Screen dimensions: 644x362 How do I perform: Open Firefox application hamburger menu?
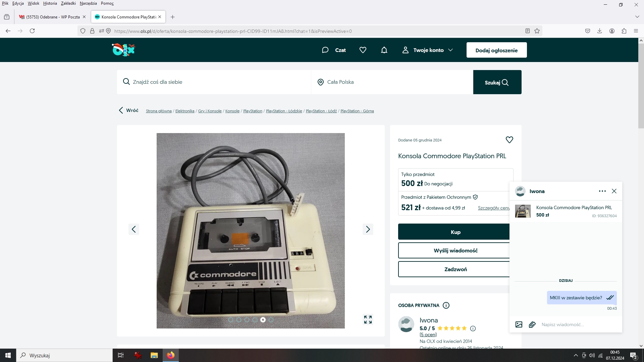pyautogui.click(x=636, y=31)
